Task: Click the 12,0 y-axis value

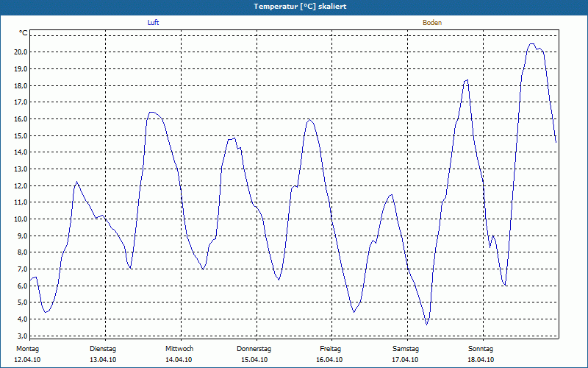Action: tap(21, 186)
